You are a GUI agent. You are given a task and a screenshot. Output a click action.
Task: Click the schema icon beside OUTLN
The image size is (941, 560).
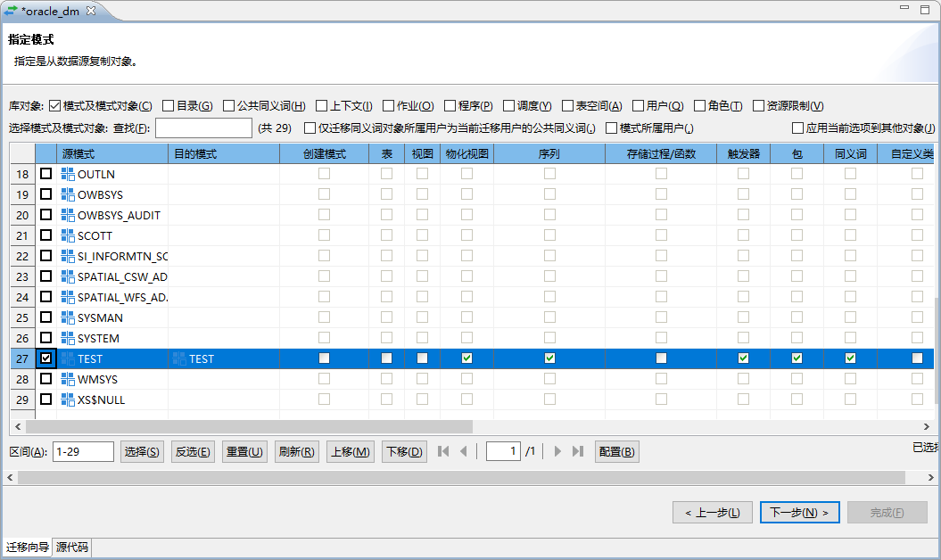tap(70, 174)
